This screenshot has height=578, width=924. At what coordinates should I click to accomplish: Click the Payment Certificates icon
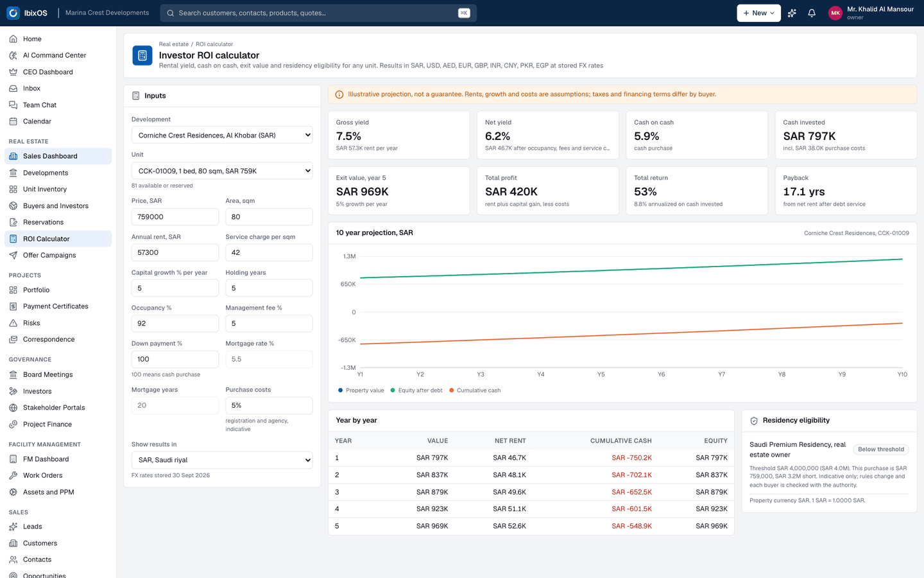coord(13,306)
